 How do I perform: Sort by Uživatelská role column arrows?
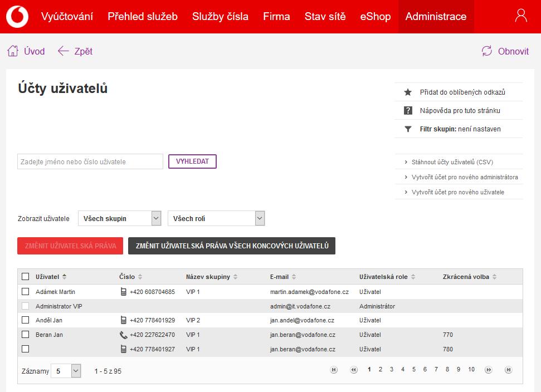click(x=413, y=277)
